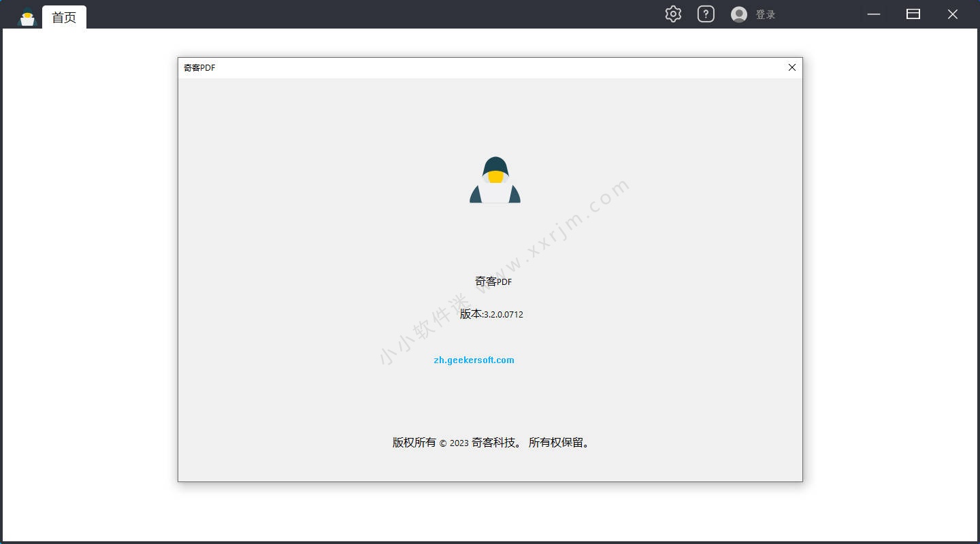Open the help question mark icon
Screen dimensions: 980x544
click(706, 14)
